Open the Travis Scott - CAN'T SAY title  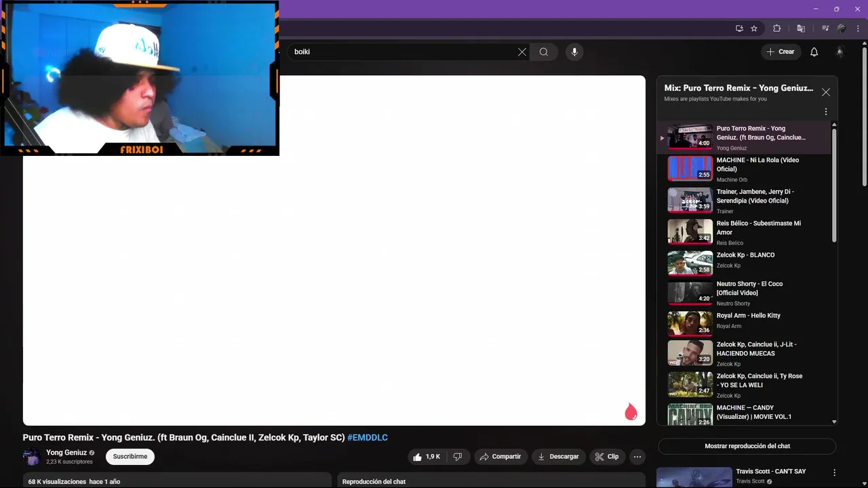(771, 471)
